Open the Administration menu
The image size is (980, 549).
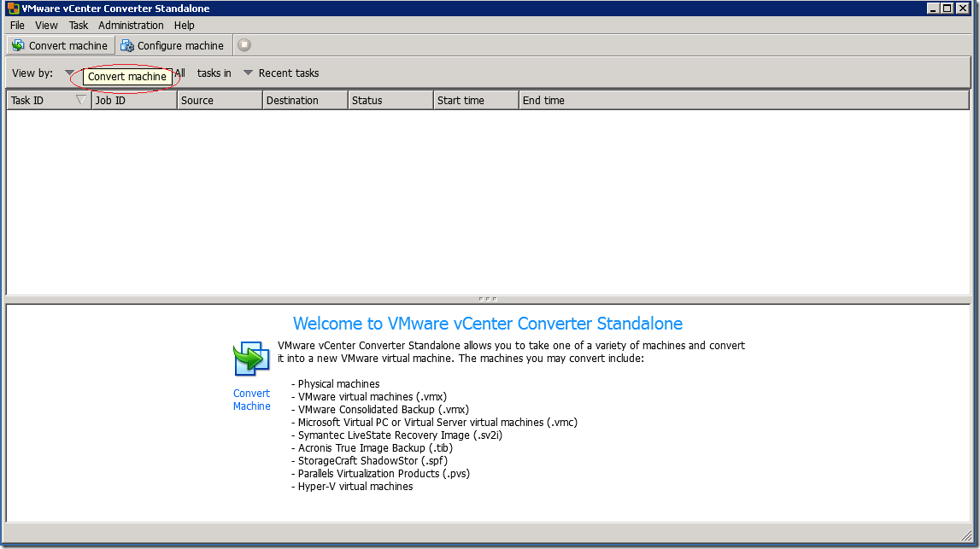pos(131,25)
